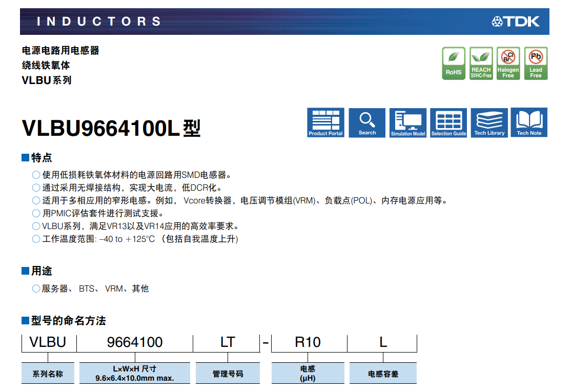
Task: Click the VLBU part number segment
Action: [48, 342]
